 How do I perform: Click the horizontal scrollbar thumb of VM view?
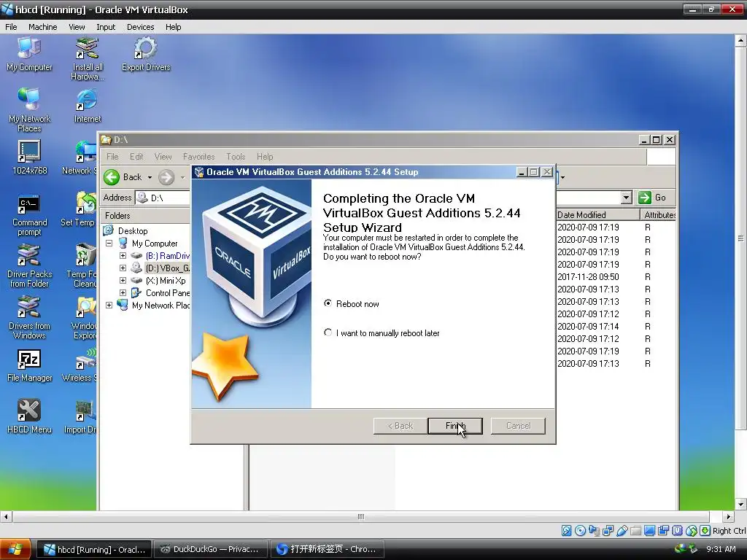pos(360,517)
